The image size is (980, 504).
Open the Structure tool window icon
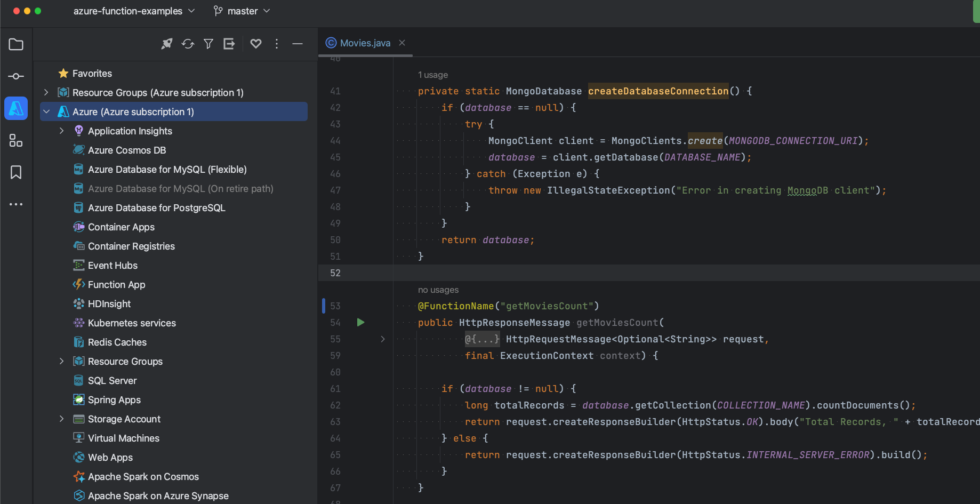click(x=16, y=140)
